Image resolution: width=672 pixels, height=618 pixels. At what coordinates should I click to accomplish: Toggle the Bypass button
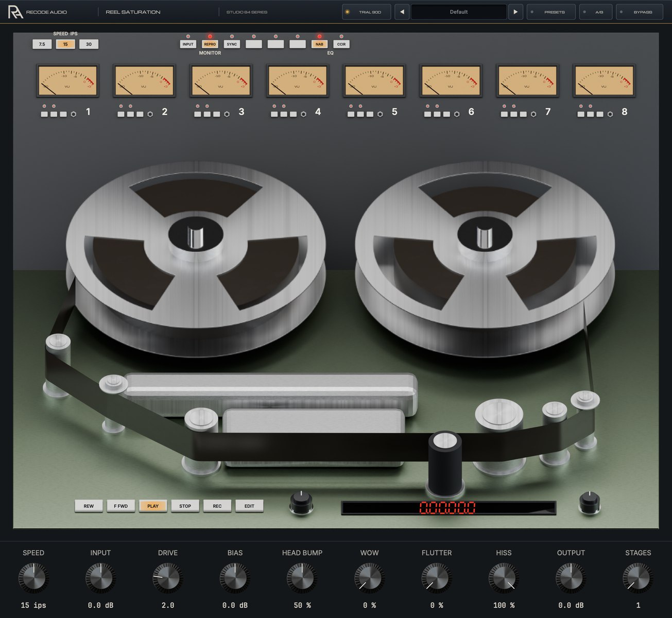pos(640,12)
